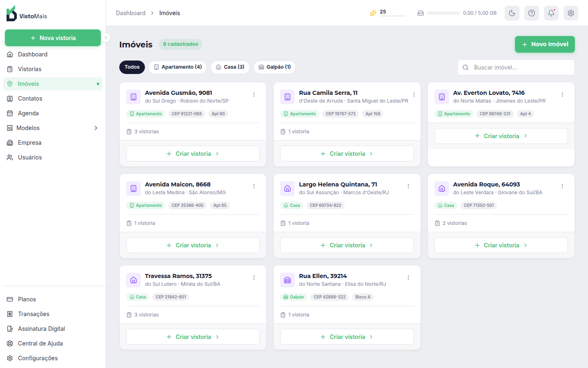Click the credits sparkle icon
Screen dimensions: 588x368
(373, 13)
